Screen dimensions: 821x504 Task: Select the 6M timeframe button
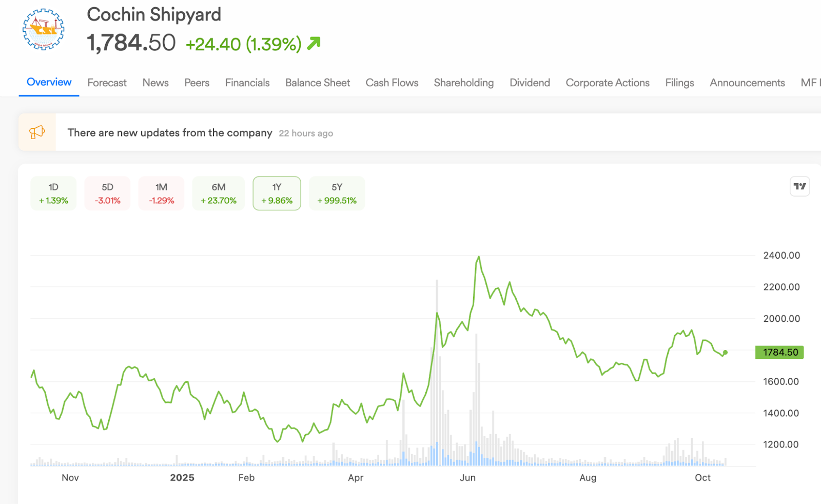point(219,193)
